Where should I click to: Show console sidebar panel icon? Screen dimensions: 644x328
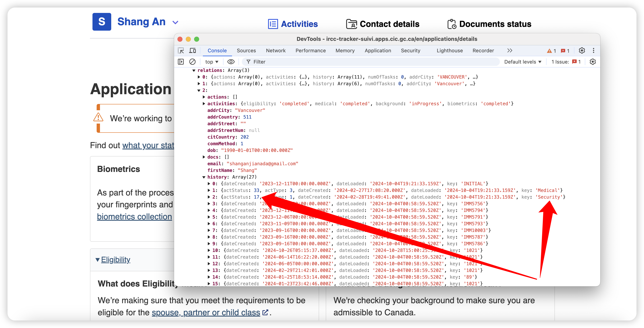[x=181, y=61]
